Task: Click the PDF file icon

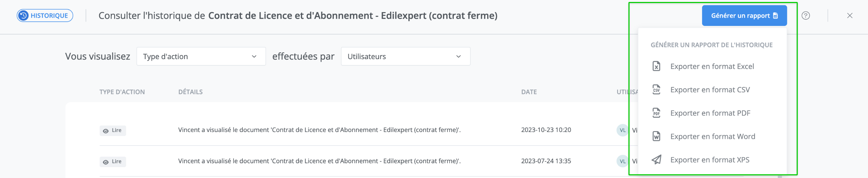Action: pyautogui.click(x=656, y=113)
